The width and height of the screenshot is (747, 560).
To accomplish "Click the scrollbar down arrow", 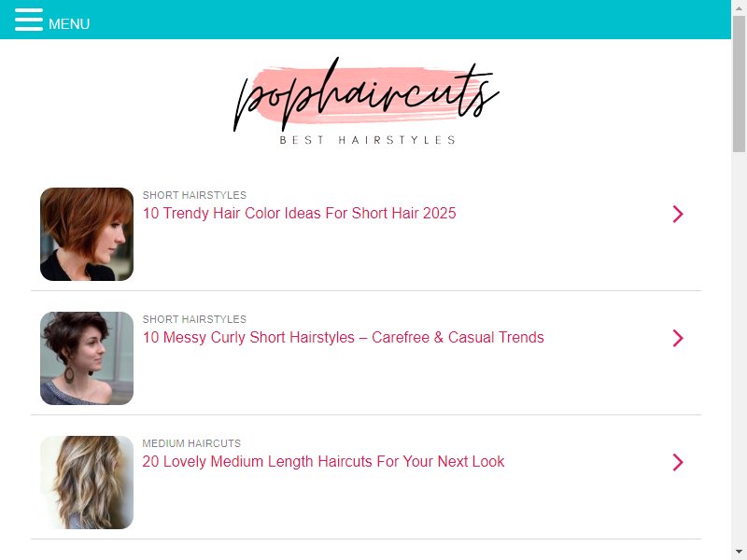I will (739, 552).
